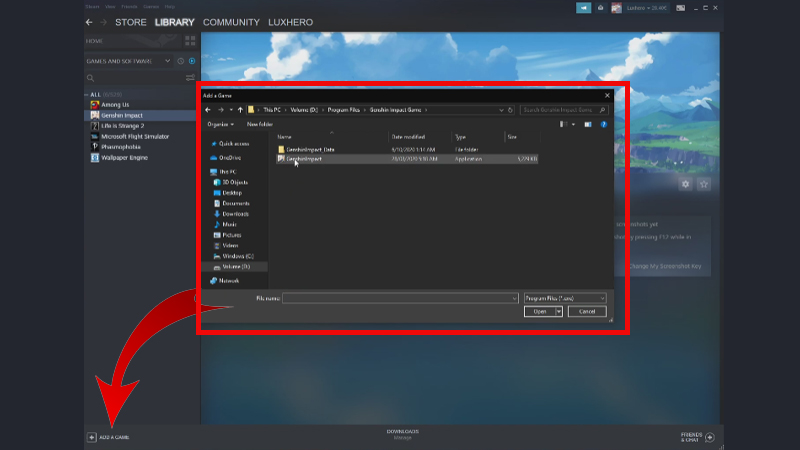The image size is (800, 450).
Task: Open the COMMUNITY tab
Action: [x=231, y=22]
